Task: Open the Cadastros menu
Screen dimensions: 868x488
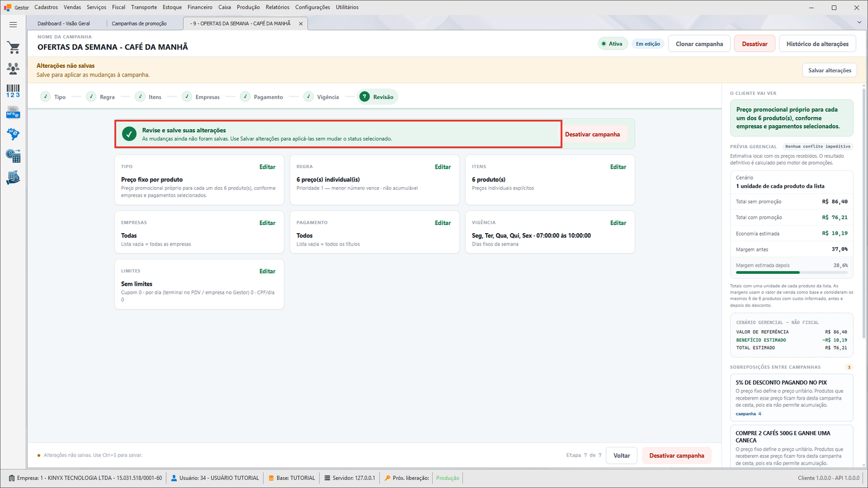Action: click(46, 8)
